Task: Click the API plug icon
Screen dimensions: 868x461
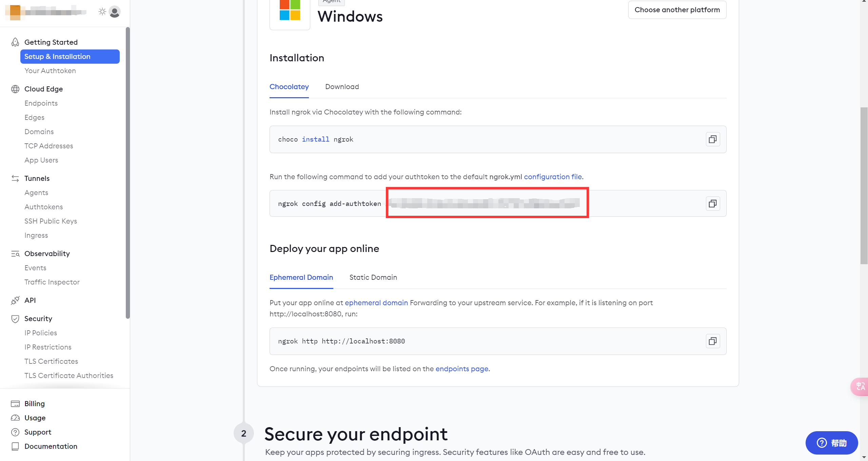Action: [x=15, y=300]
